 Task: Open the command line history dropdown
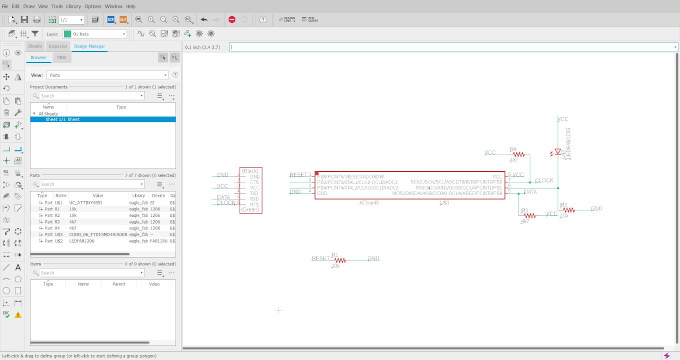675,47
